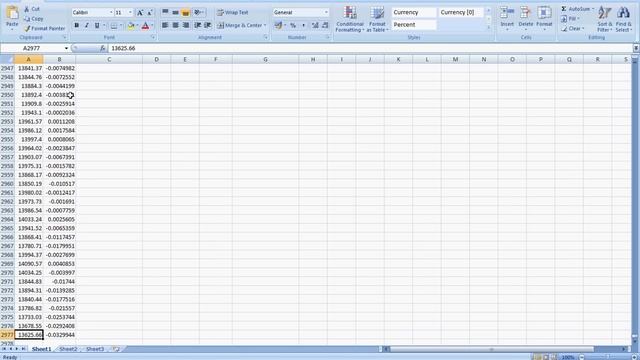Screen dimensions: 640x360
Task: Click Increase Decimal icon
Action: [315, 26]
